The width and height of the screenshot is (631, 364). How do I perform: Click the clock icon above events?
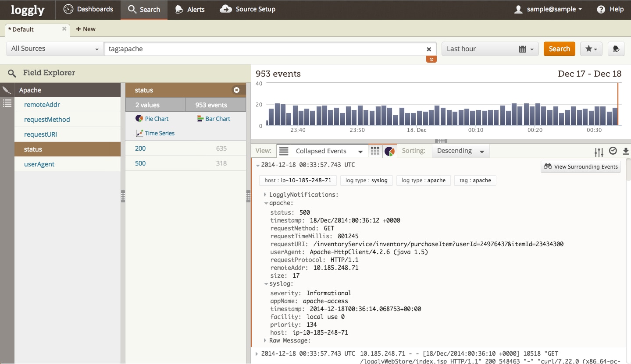coord(613,151)
